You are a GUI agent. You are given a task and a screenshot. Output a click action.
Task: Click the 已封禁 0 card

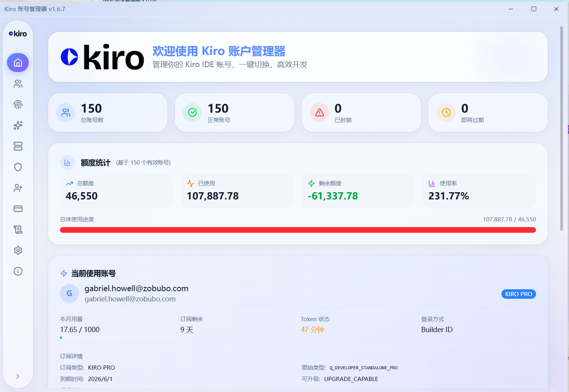click(x=362, y=113)
